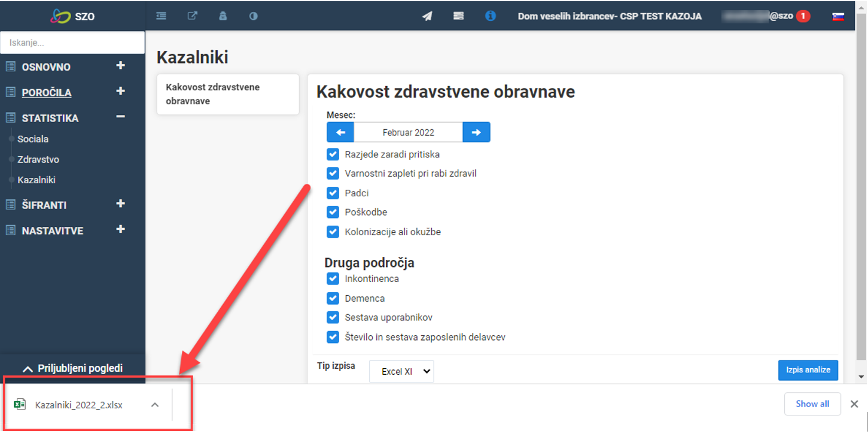Select Kazalniki under STATISTIKA
The image size is (868, 434).
[x=36, y=180]
